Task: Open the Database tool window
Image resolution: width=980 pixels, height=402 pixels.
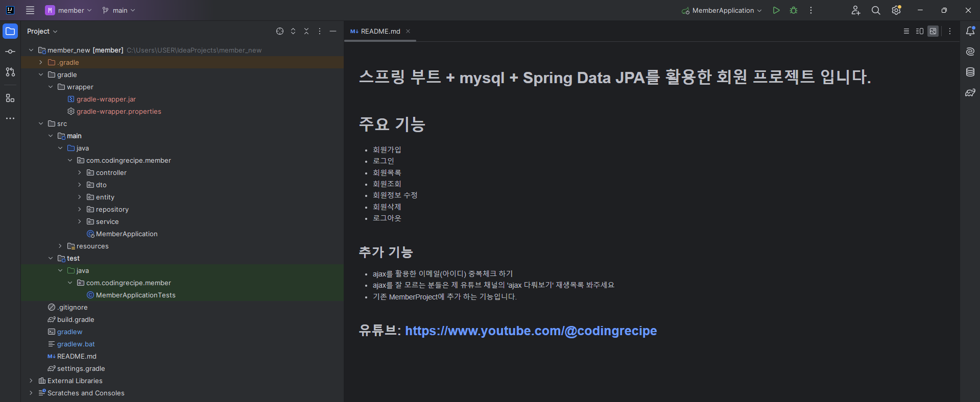Action: (x=970, y=72)
